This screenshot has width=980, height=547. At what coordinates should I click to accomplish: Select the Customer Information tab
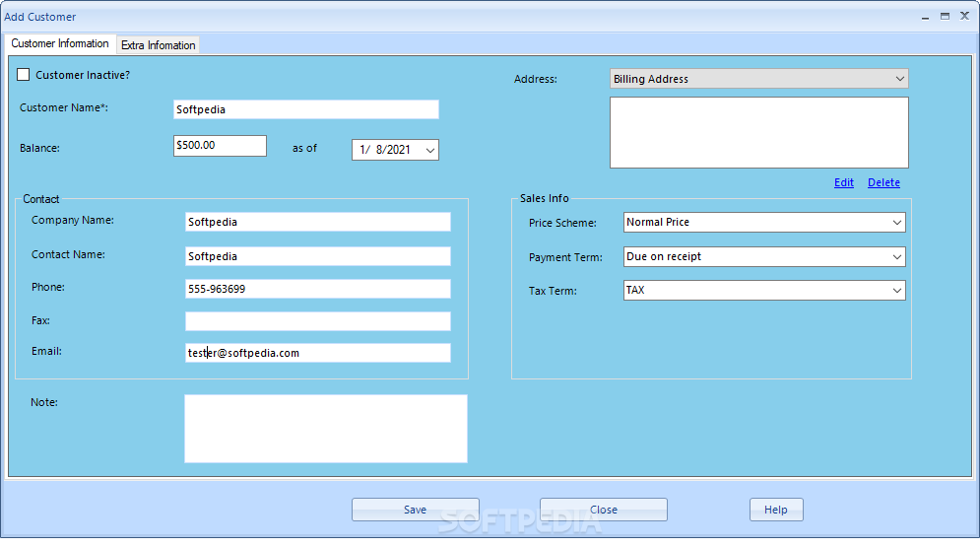click(60, 43)
